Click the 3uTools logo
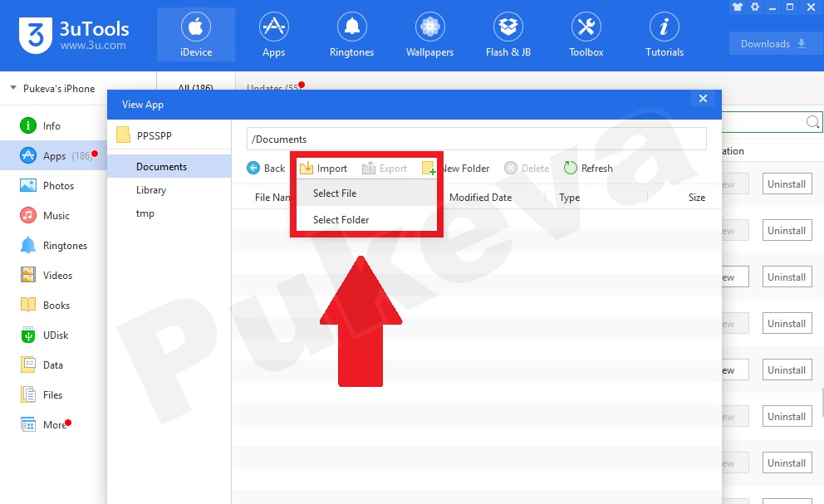 pyautogui.click(x=74, y=35)
